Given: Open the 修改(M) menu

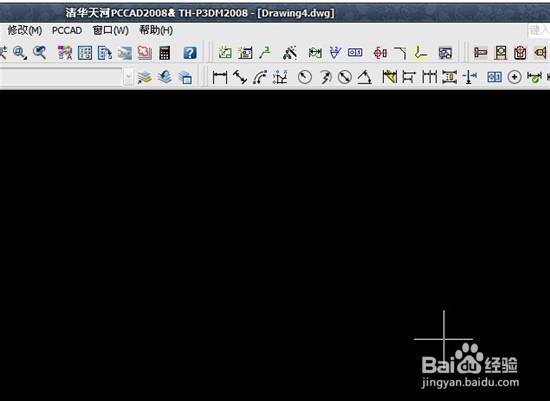Looking at the screenshot, I should point(25,31).
